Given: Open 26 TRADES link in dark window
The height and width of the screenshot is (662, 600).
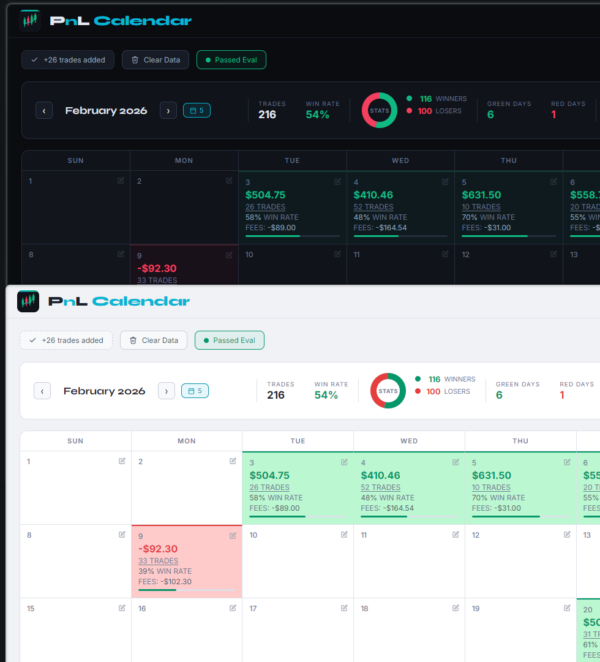Looking at the screenshot, I should (x=265, y=207).
